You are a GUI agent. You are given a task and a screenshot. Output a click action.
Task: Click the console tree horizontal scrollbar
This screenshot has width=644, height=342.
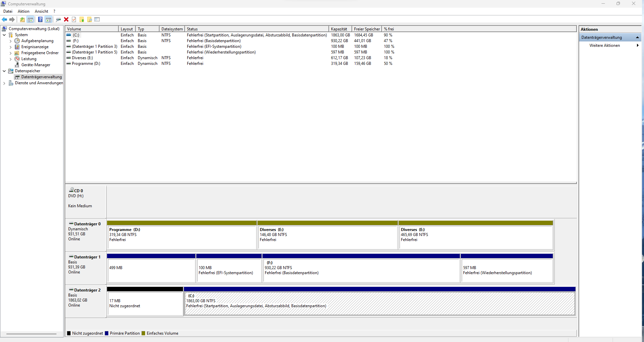[x=31, y=334]
